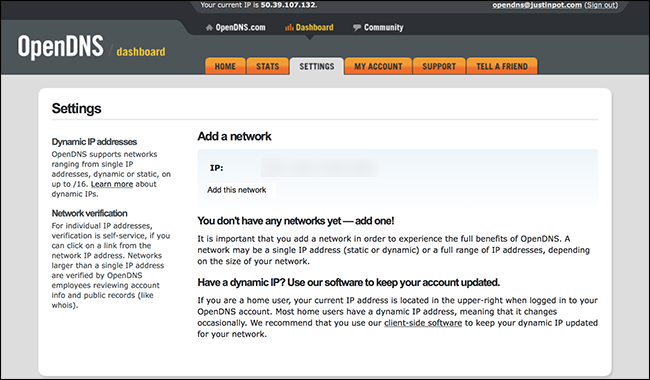Screen dimensions: 650x380
Task: Click the IP: field label
Action: 216,168
